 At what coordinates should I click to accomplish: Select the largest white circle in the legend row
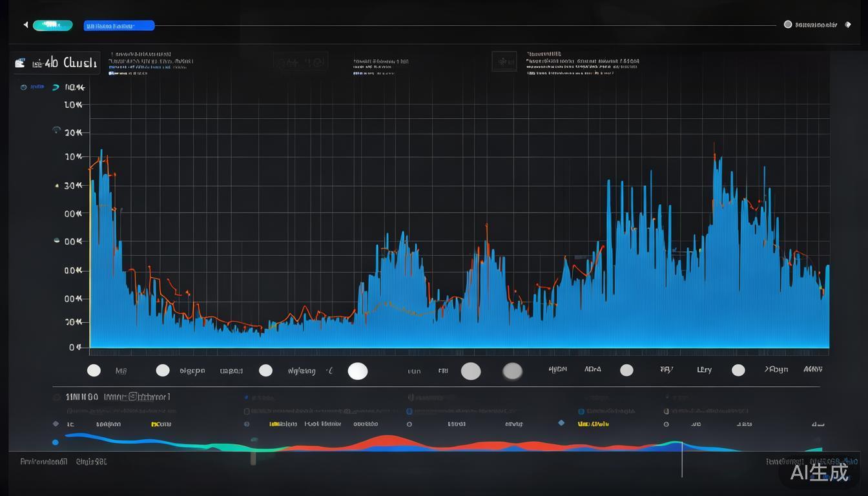click(x=358, y=371)
